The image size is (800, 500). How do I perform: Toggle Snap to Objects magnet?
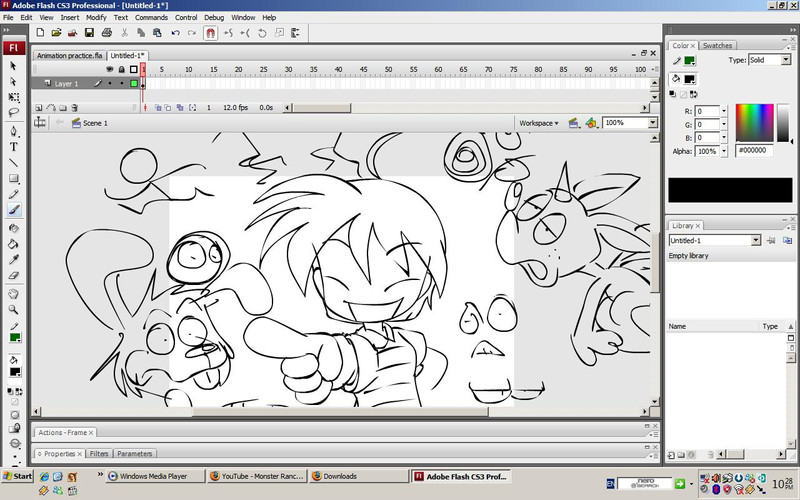pos(210,33)
